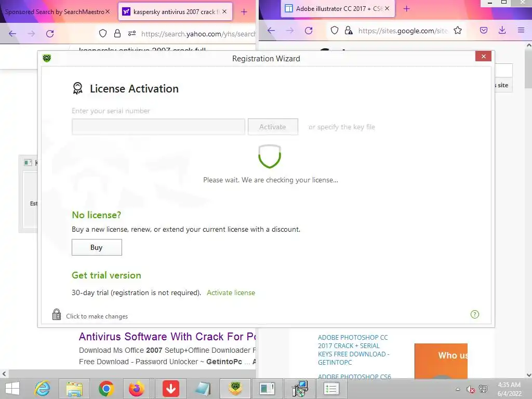
Task: Switch to the antivirus app taskbar icon
Action: tap(235, 389)
